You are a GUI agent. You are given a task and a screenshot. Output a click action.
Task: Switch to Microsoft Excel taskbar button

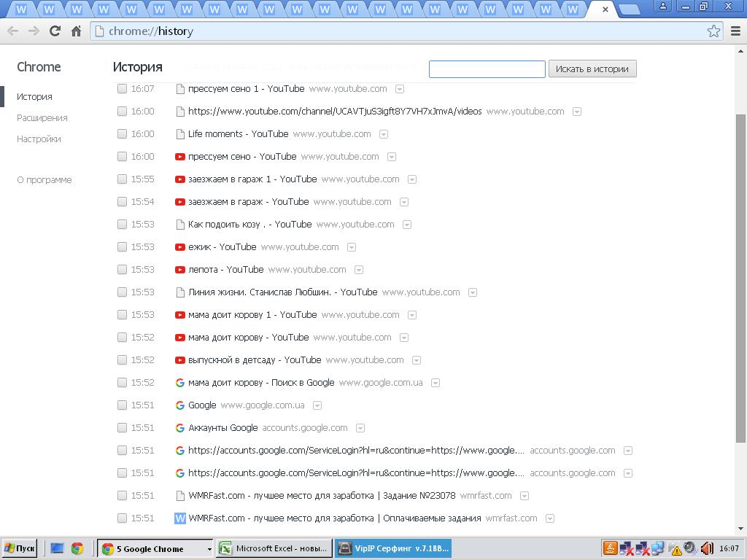tap(274, 548)
